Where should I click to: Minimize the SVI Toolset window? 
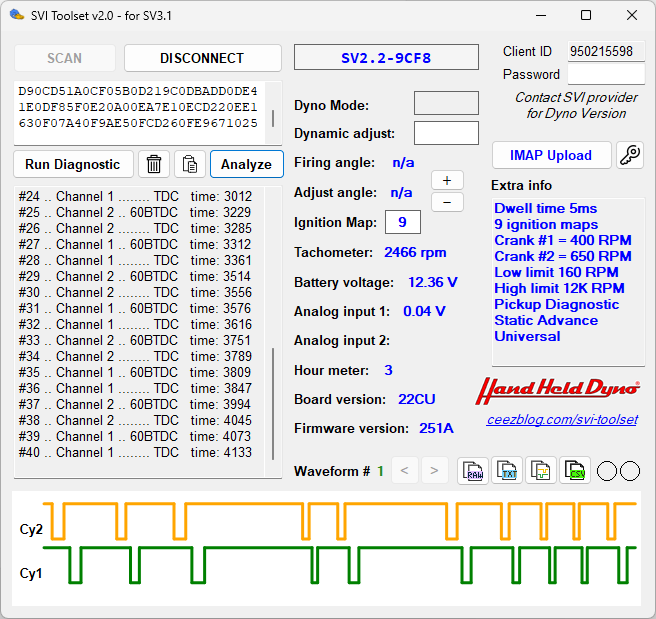[541, 15]
